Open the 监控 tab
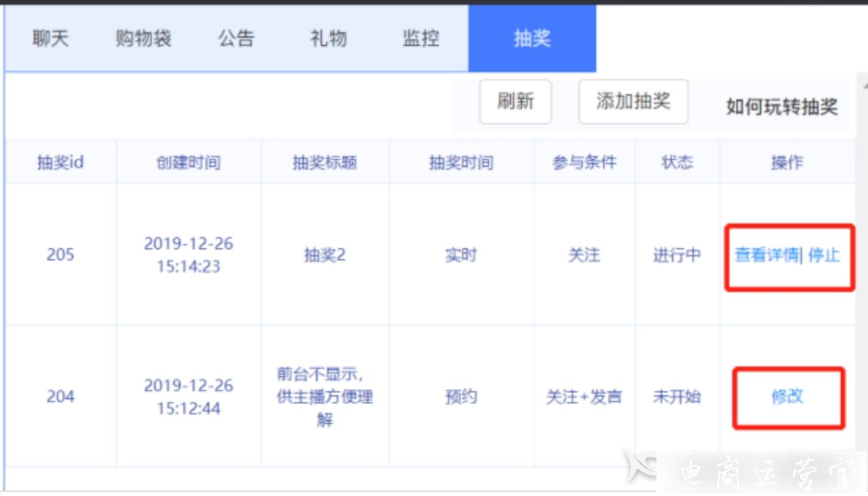This screenshot has height=496, width=868. 421,38
